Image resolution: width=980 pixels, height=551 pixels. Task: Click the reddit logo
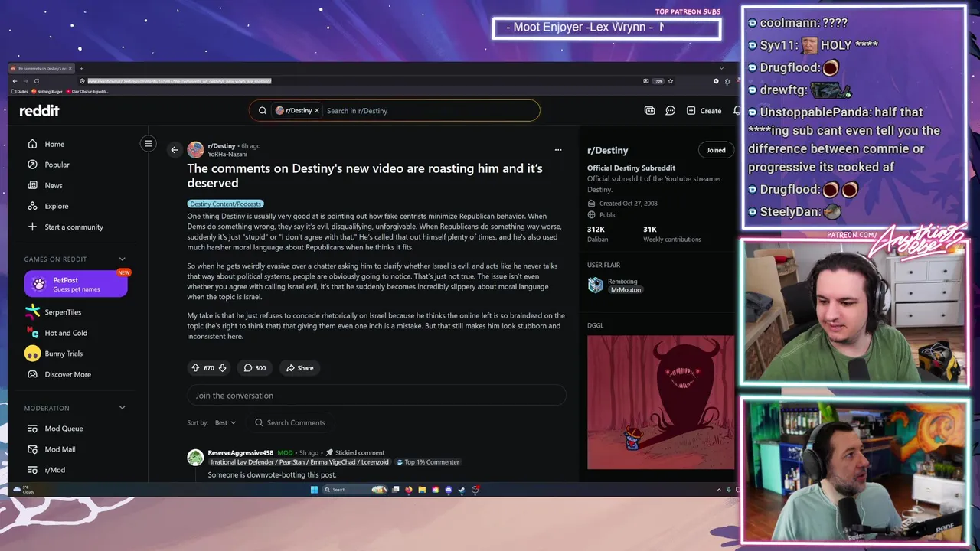[x=39, y=111]
